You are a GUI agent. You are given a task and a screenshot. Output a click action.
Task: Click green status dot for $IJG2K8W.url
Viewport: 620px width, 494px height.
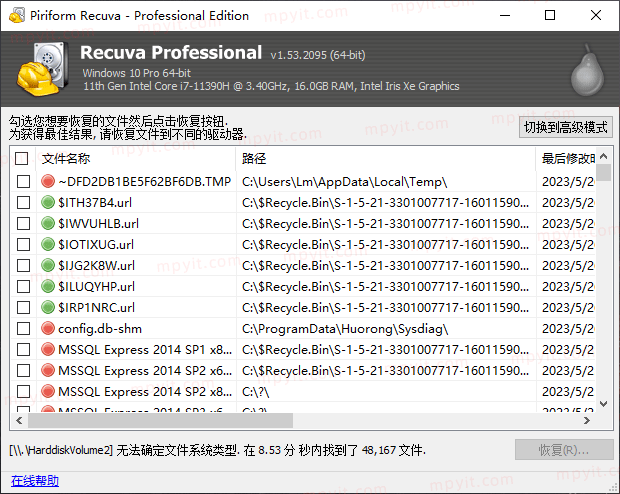(48, 265)
